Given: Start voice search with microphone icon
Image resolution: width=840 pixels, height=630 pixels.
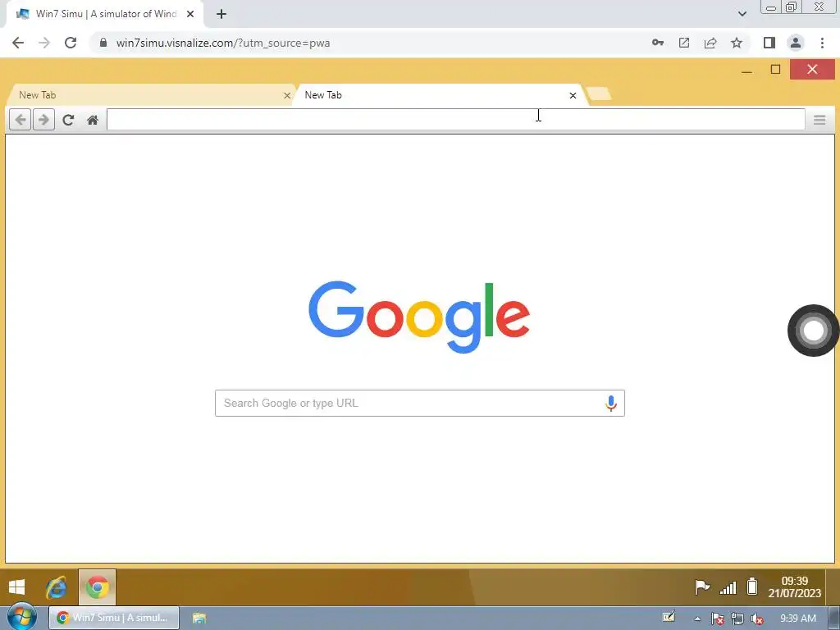Looking at the screenshot, I should [610, 404].
